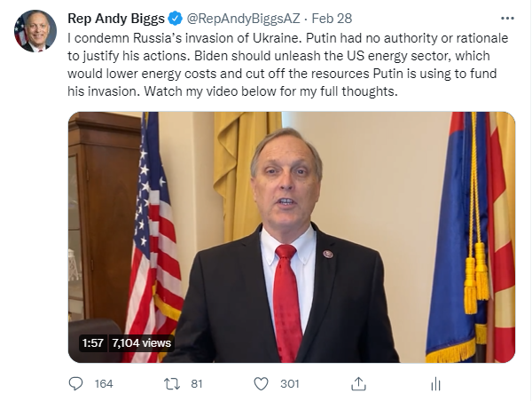Viewport: 532px width, 401px height.
Task: View the 81 retweets count
Action: click(197, 384)
